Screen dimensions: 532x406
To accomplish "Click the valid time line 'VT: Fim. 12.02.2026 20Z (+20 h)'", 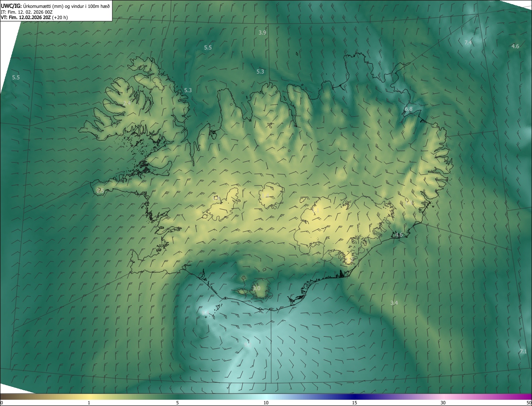I will [34, 17].
